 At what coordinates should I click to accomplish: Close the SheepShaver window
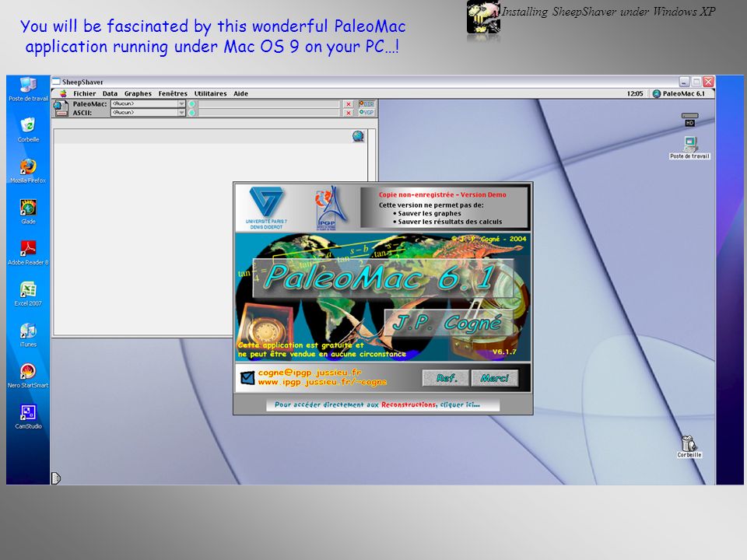click(x=708, y=82)
